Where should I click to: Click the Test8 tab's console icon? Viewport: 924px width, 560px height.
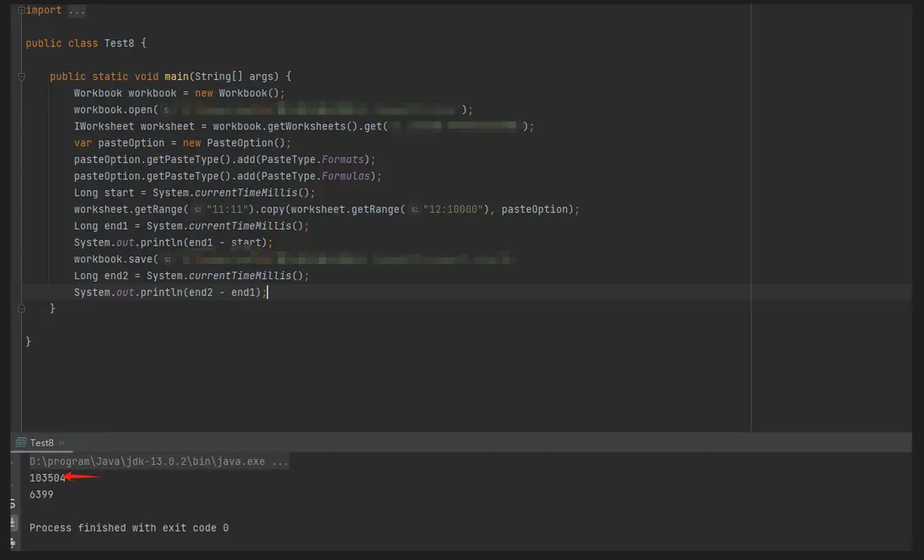[21, 442]
